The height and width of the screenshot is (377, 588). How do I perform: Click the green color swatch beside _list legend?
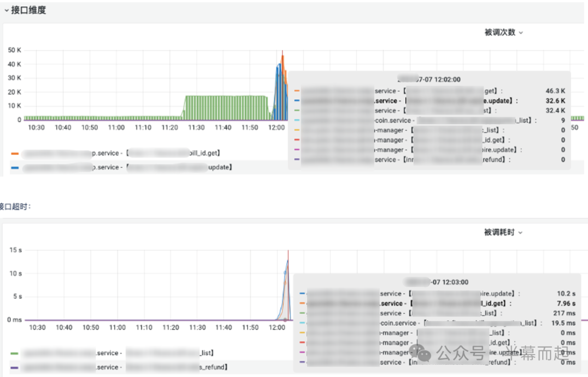[14, 354]
